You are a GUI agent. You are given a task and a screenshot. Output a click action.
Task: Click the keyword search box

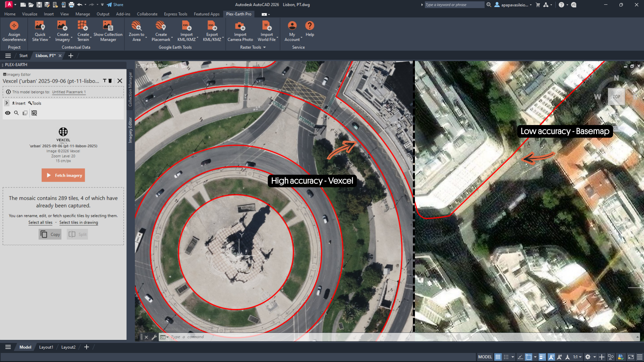tap(454, 5)
